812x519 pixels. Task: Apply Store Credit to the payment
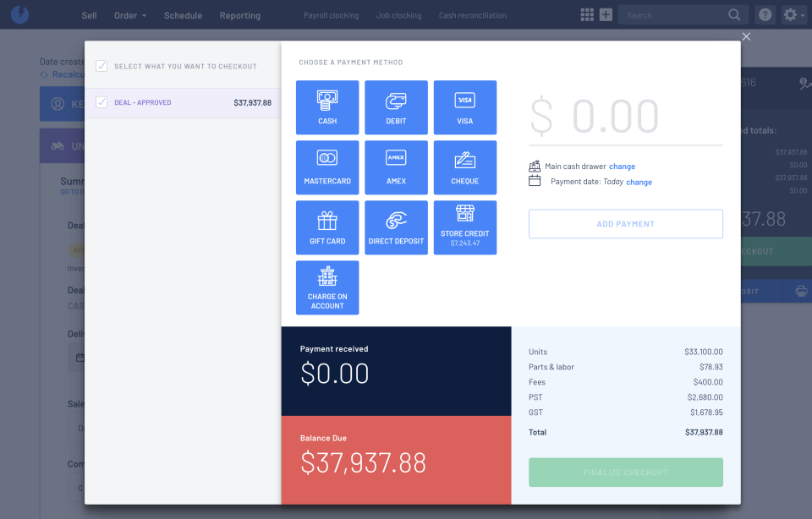[464, 227]
